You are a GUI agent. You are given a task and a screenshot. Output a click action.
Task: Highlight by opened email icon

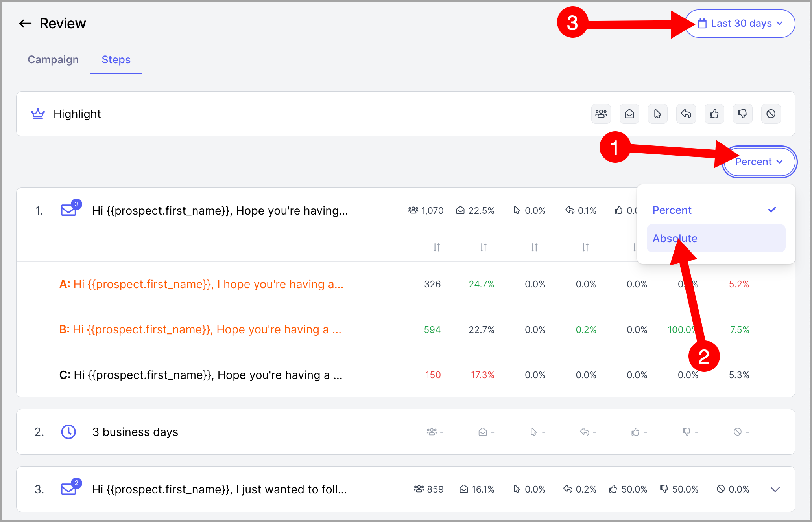point(629,114)
